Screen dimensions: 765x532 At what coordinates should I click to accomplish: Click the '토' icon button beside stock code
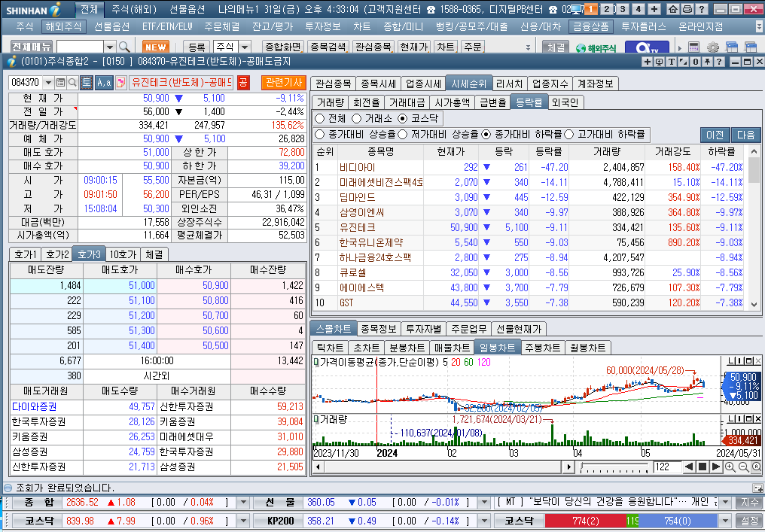coord(87,83)
